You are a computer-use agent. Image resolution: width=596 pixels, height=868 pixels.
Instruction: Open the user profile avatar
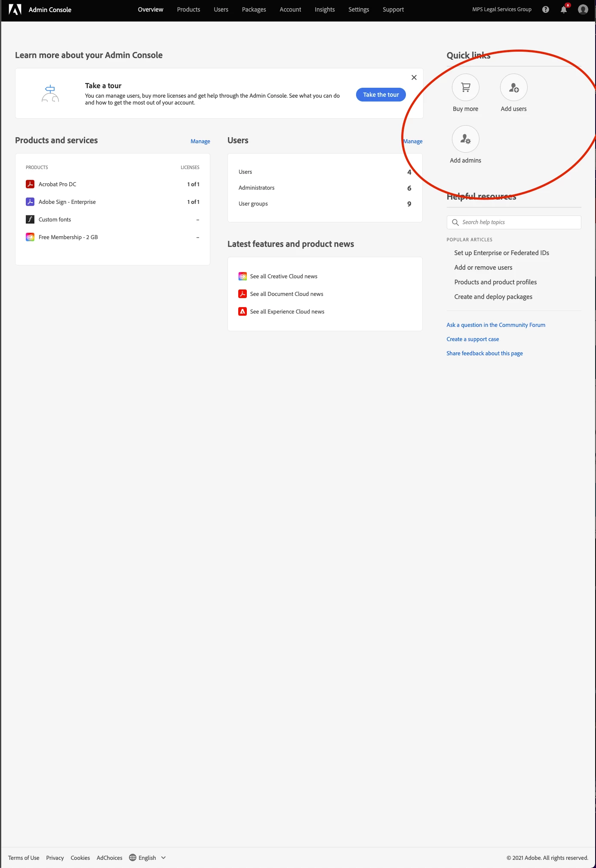click(x=583, y=9)
